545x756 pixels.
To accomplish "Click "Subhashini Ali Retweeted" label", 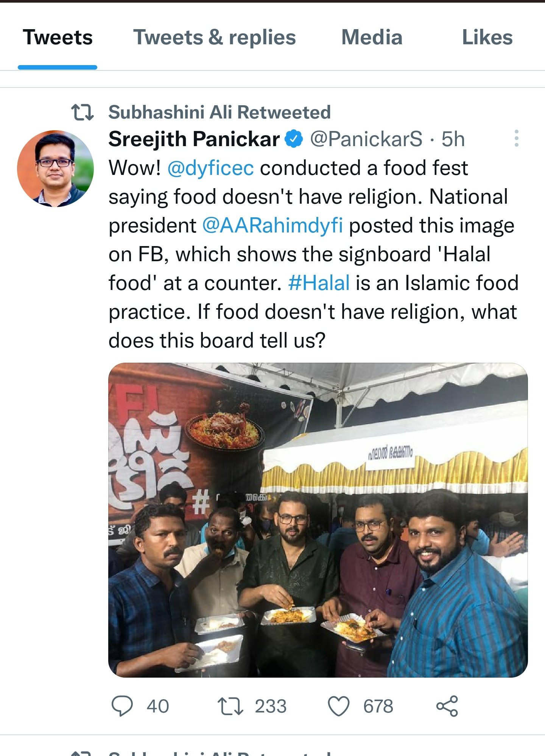I will click(x=220, y=112).
